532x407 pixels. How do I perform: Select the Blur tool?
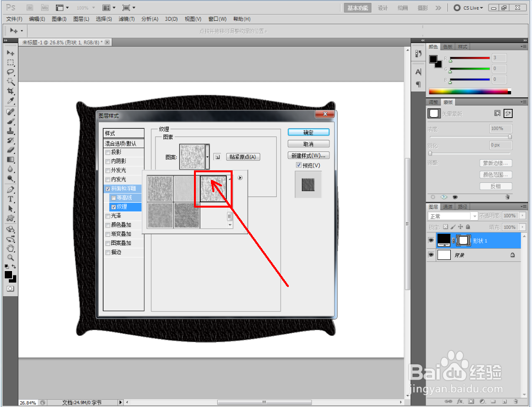(11, 169)
